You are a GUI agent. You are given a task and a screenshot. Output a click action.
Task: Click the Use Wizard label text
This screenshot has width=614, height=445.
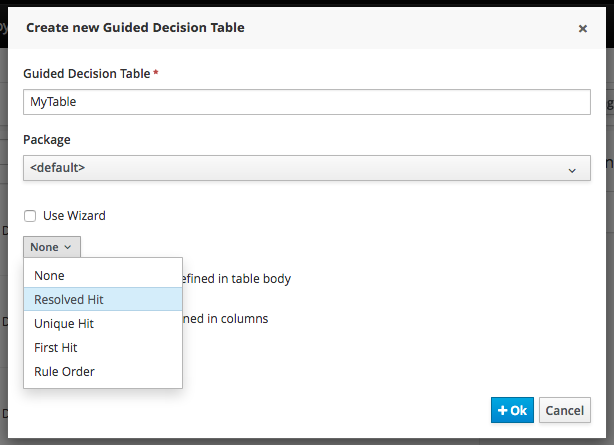pos(74,216)
